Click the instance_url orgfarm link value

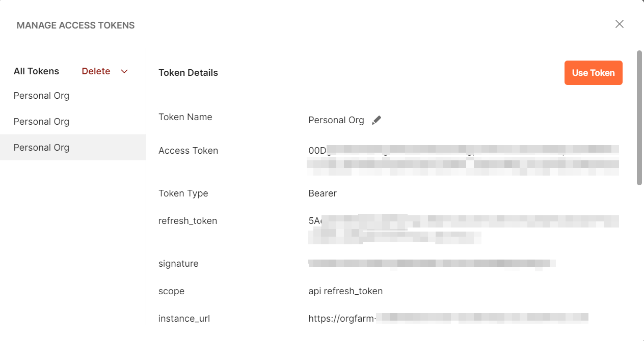point(447,319)
